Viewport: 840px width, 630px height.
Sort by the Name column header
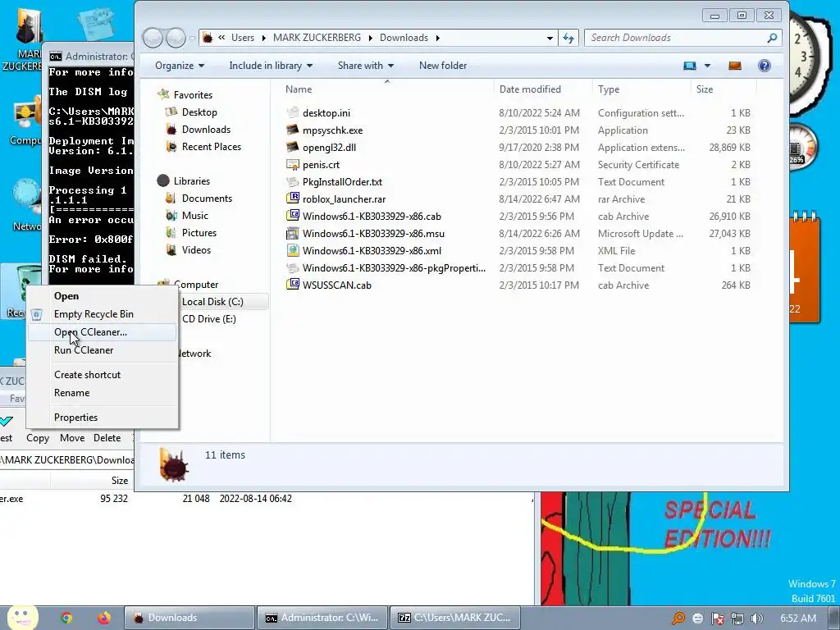coord(387,89)
